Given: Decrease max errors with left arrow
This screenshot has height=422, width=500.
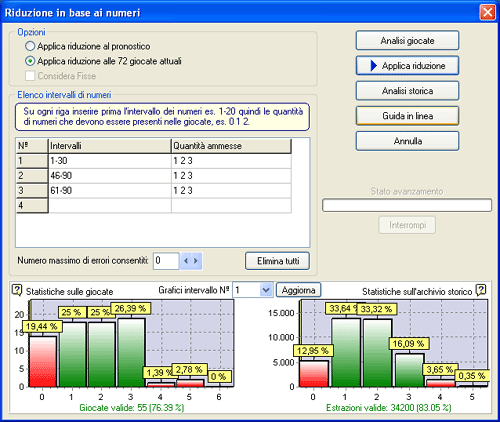Looking at the screenshot, I should coord(186,261).
